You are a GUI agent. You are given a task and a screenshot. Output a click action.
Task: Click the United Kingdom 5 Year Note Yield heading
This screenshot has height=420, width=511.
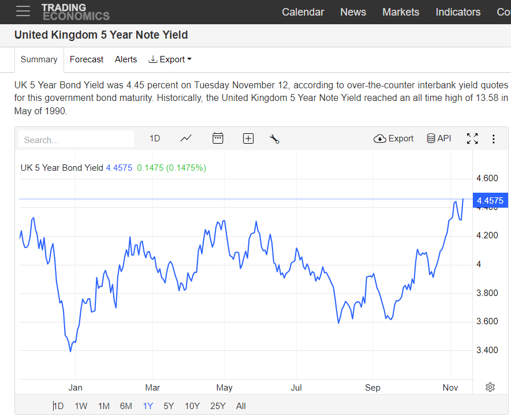101,35
